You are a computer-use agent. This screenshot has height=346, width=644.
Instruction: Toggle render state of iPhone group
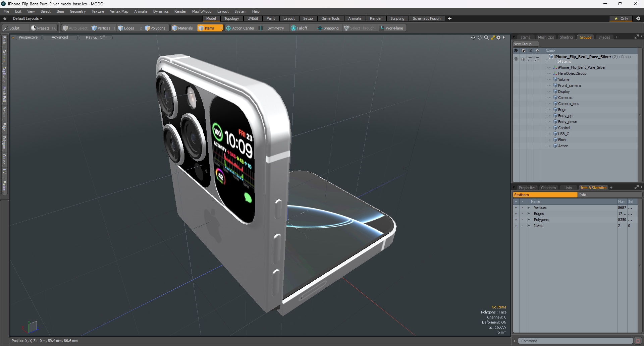(523, 59)
